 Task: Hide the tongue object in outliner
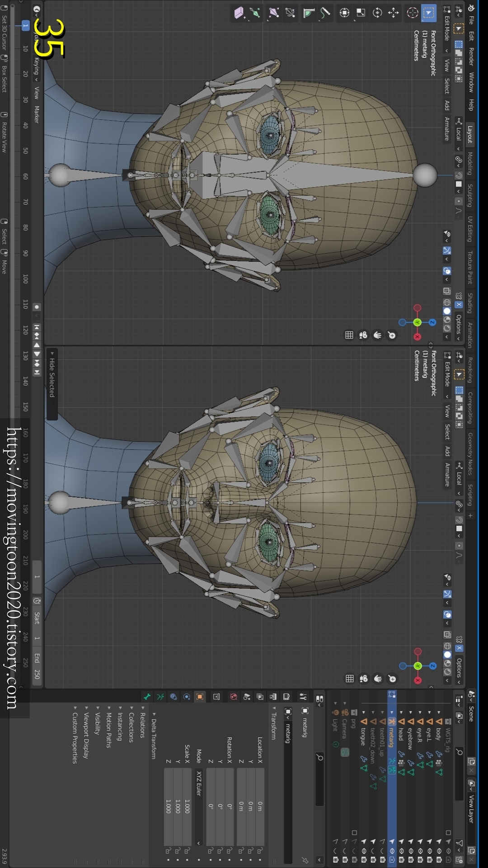pyautogui.click(x=364, y=850)
